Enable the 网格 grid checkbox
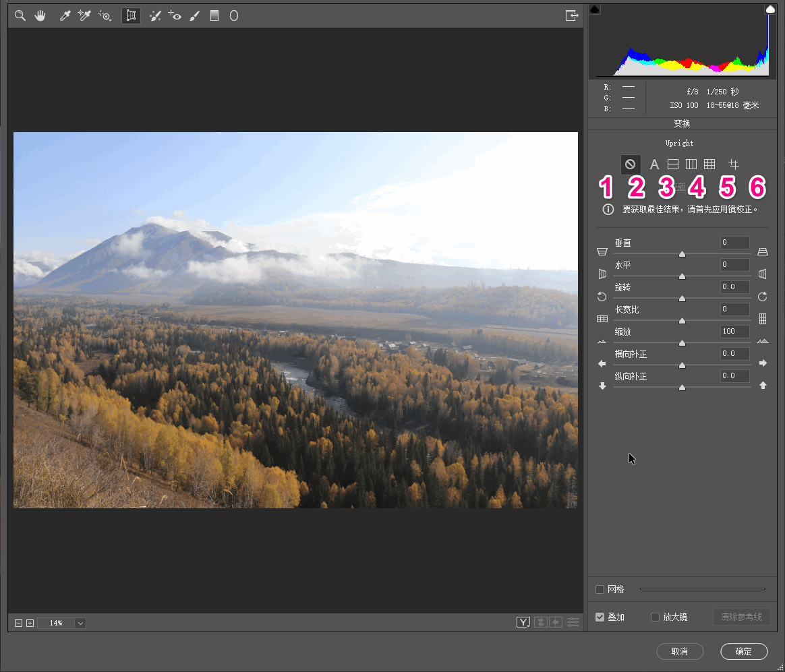The width and height of the screenshot is (785, 672). 600,590
